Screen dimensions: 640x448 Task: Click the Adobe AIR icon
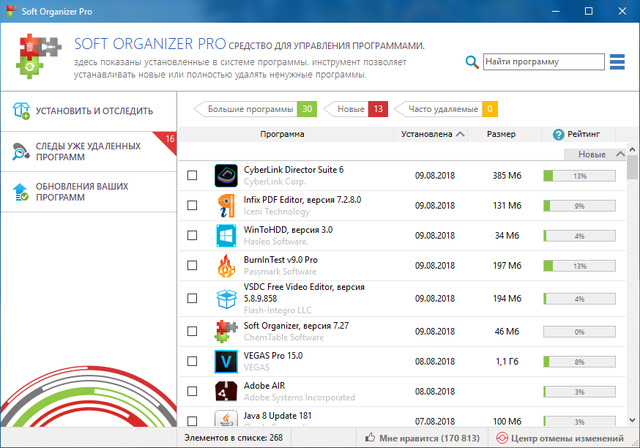[225, 391]
